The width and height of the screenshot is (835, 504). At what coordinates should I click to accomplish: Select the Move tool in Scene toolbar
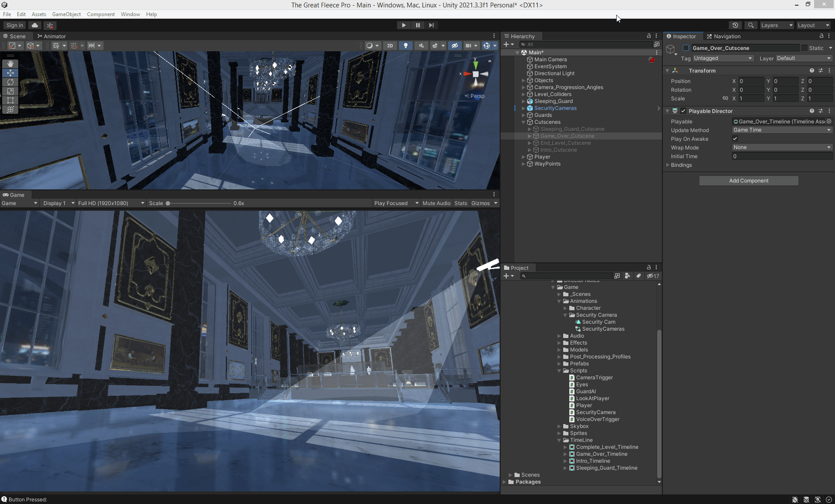[x=10, y=73]
